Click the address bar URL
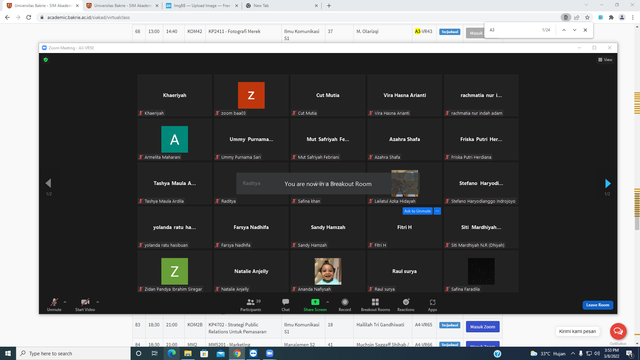The image size is (640, 360). (x=89, y=18)
